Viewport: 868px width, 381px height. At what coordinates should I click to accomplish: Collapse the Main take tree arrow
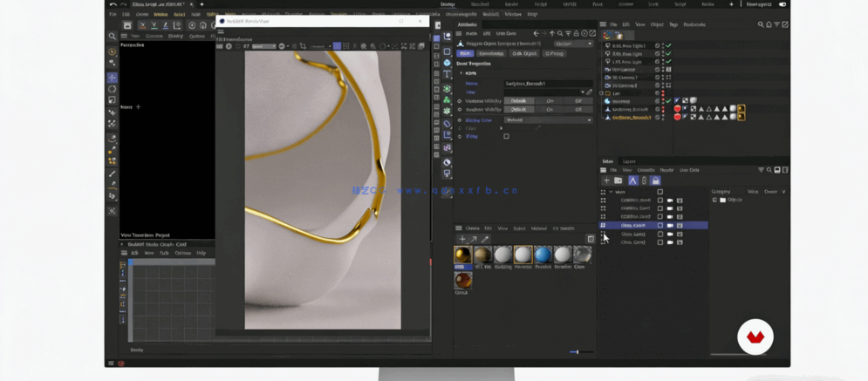[611, 192]
